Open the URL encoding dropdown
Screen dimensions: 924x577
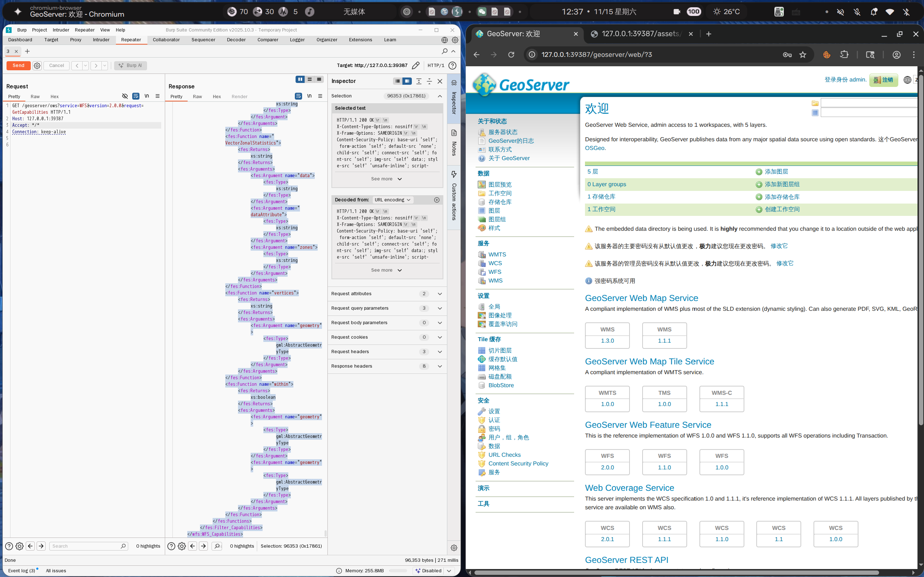393,200
